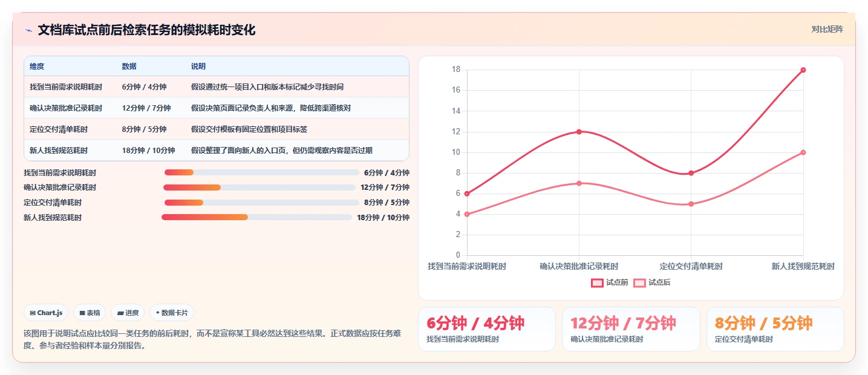Click the panel title 文档库试点前后检索任务的模拟耗时变化
Image resolution: width=868 pixels, height=375 pixels.
tap(146, 30)
